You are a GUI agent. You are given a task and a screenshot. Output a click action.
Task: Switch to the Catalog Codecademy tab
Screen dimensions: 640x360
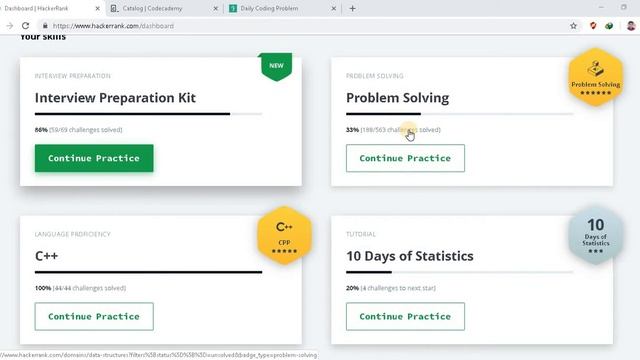[164, 8]
